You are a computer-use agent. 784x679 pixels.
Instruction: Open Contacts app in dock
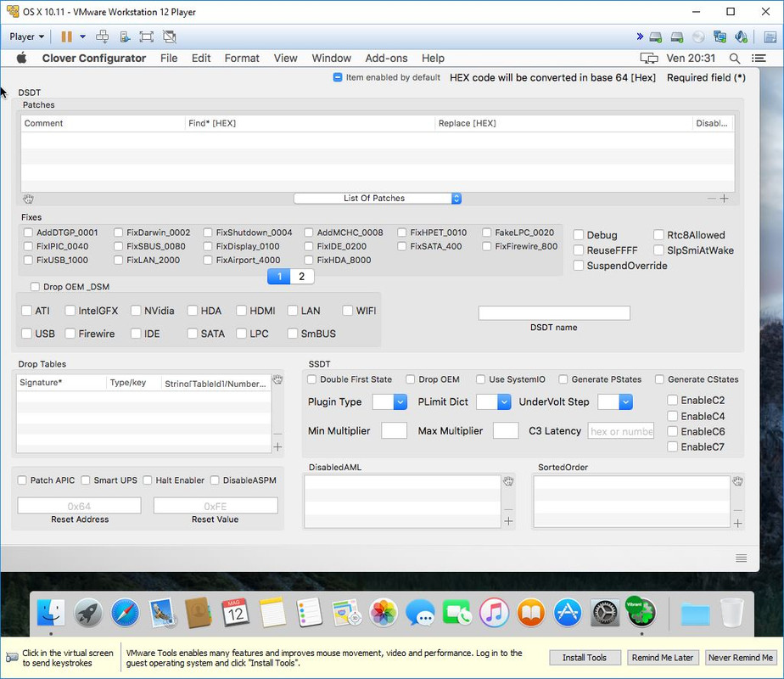click(199, 613)
